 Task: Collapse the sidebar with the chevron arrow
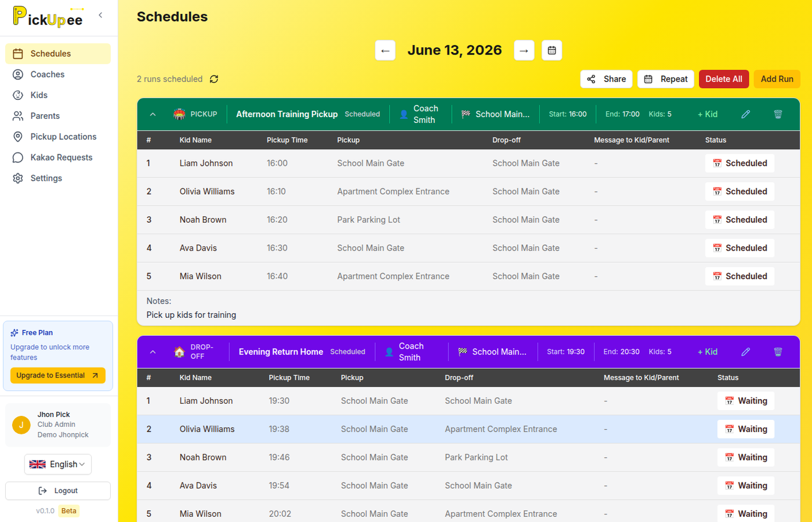tap(100, 15)
